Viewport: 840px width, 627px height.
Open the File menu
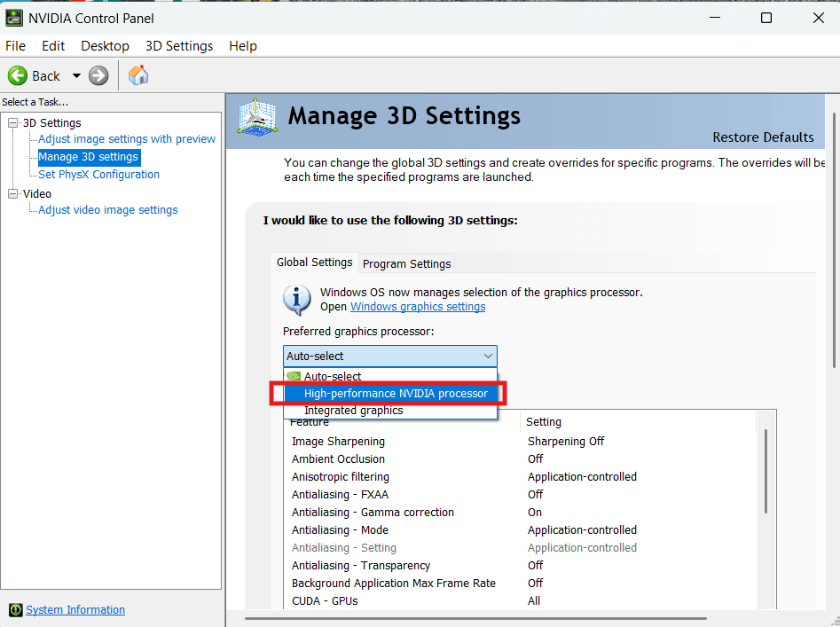point(16,46)
